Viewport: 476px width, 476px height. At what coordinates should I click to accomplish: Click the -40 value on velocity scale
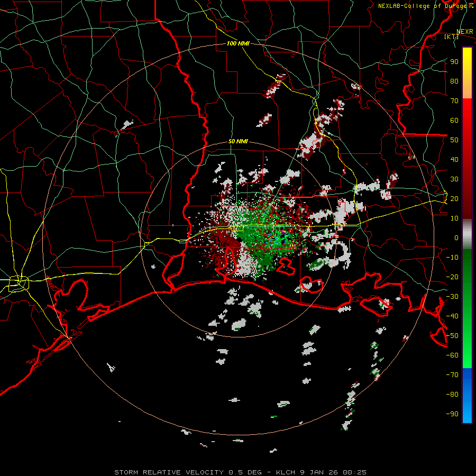[x=452, y=316]
